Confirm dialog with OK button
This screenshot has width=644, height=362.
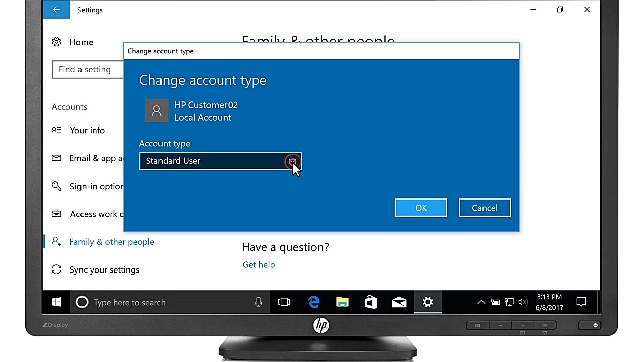(421, 208)
